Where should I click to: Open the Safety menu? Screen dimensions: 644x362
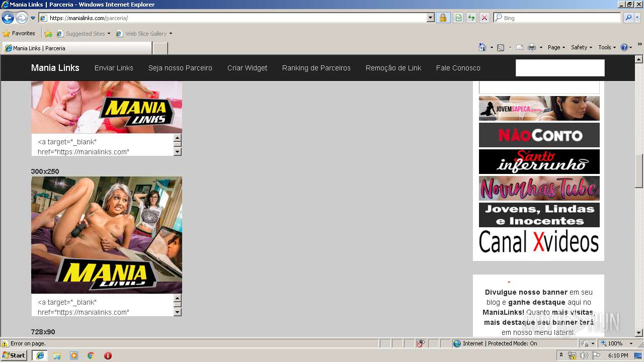coord(582,47)
